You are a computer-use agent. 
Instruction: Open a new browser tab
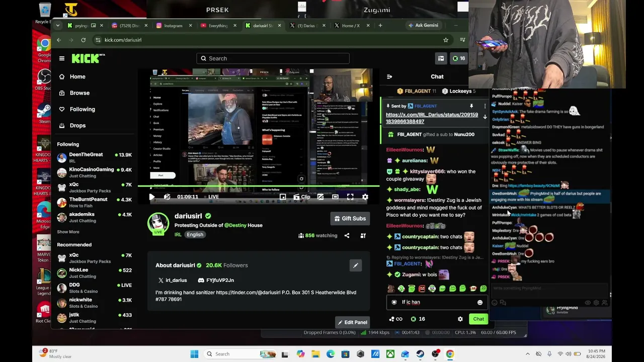click(x=380, y=25)
